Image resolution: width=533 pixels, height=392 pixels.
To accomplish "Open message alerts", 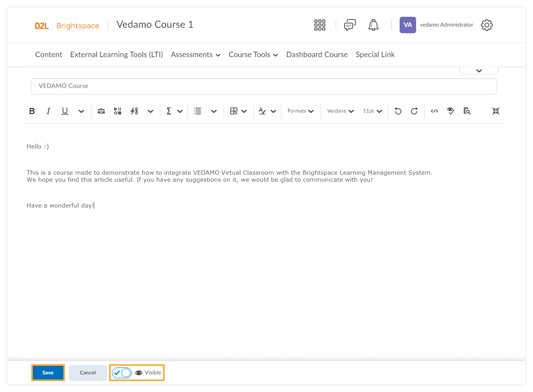I will coord(350,25).
